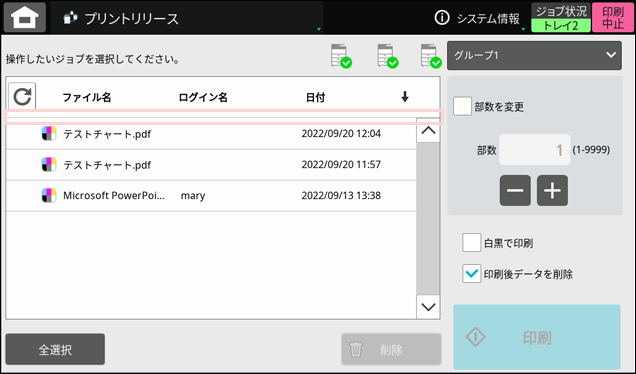
Task: Select the Microsoft PowerPoi... job by mary
Action: click(x=211, y=196)
